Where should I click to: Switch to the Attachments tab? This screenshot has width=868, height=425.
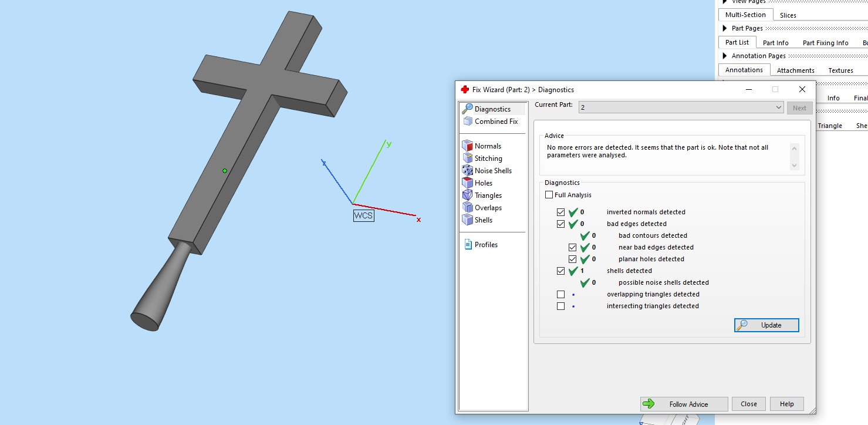795,70
